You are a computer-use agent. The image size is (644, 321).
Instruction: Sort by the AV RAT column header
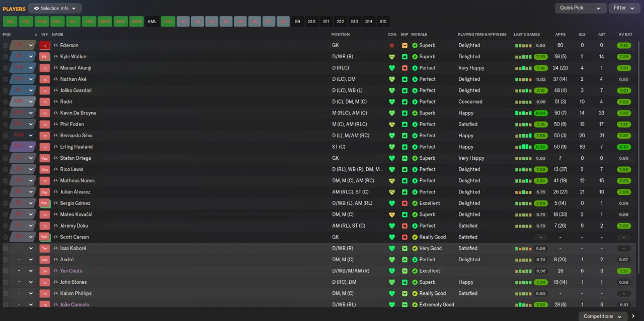point(624,35)
